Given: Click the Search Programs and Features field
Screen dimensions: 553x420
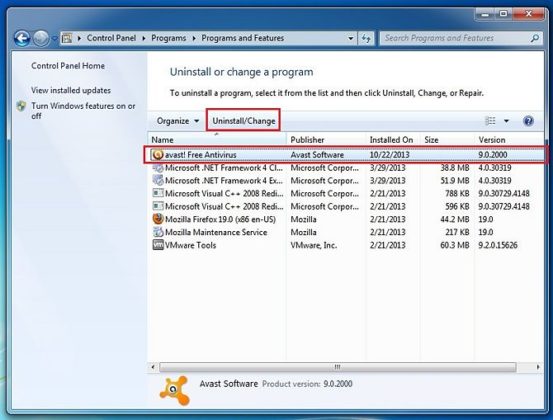Looking at the screenshot, I should [456, 38].
